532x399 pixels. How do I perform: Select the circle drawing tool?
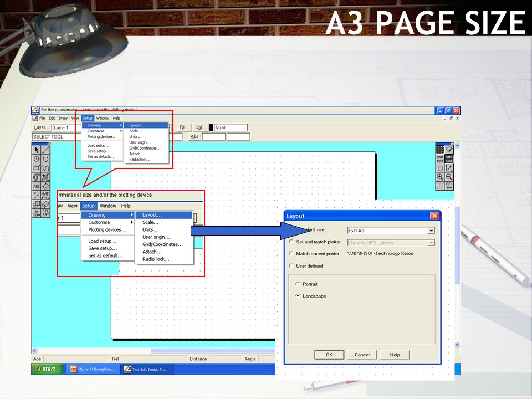click(37, 159)
